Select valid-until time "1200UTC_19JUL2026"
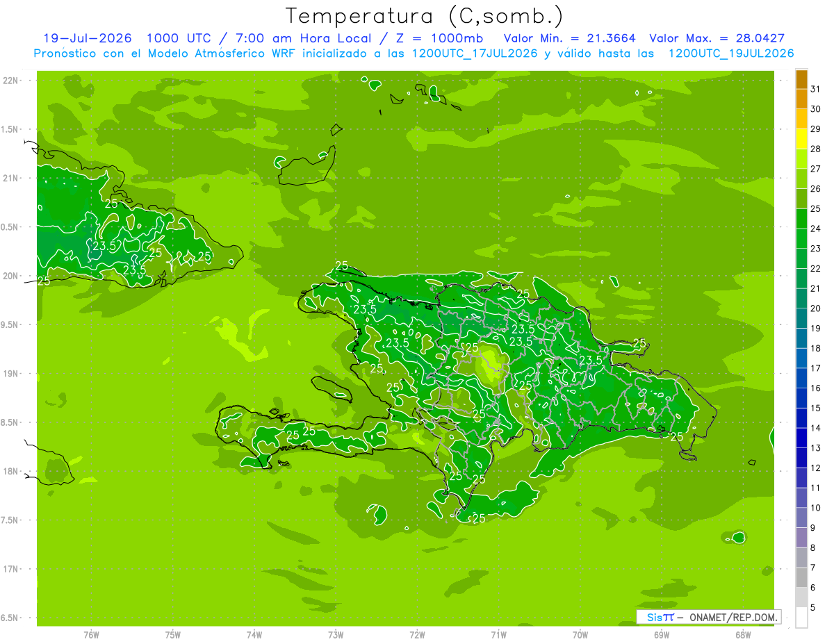 [x=731, y=53]
